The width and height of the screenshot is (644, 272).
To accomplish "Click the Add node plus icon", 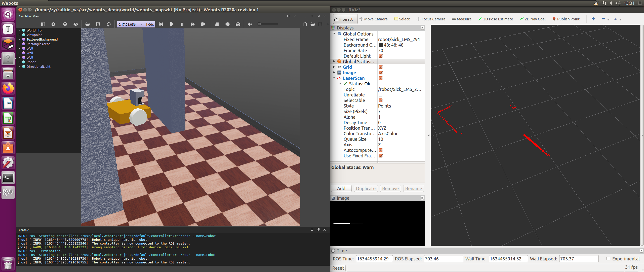I will click(53, 24).
